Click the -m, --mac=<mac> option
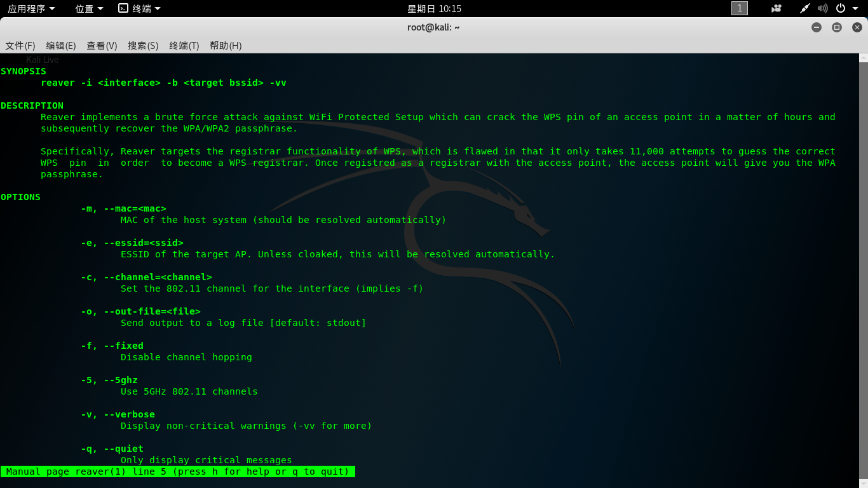 pos(123,208)
